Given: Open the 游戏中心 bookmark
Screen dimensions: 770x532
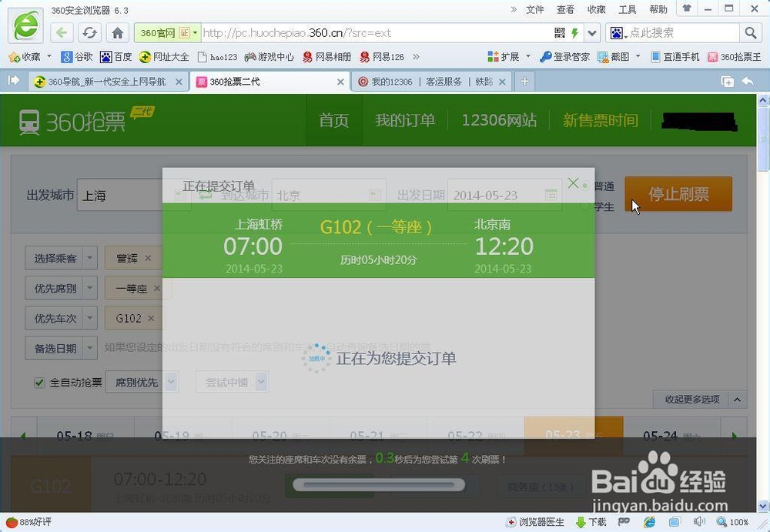Looking at the screenshot, I should (x=269, y=57).
